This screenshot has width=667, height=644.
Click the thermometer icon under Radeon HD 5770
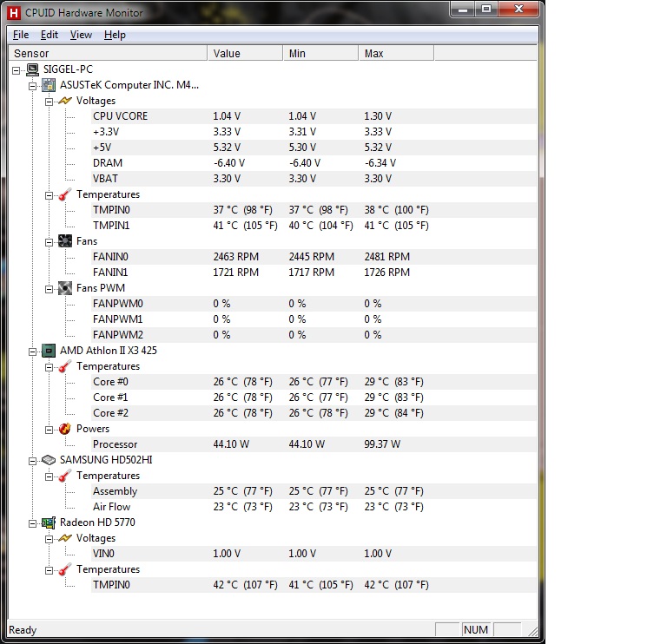click(x=64, y=569)
